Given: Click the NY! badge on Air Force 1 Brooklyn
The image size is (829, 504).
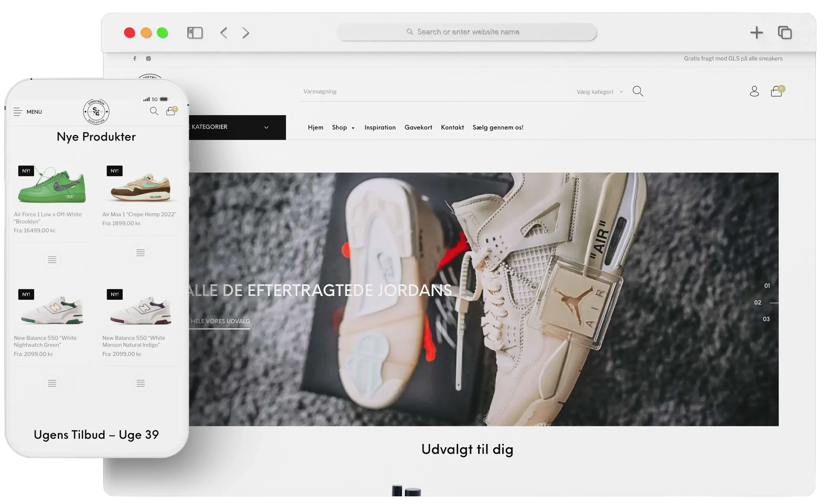Looking at the screenshot, I should (26, 171).
